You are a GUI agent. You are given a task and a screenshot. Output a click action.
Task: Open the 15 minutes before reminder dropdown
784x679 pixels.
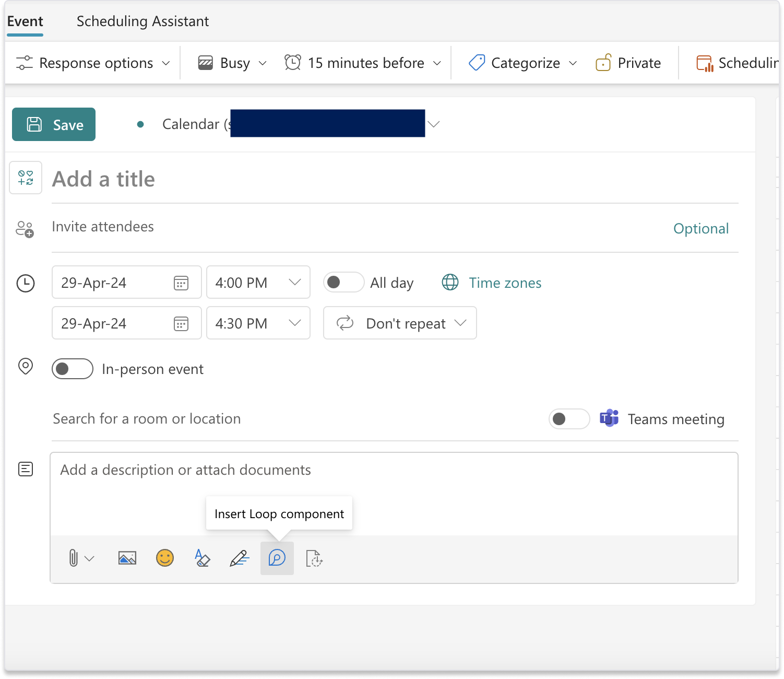363,63
